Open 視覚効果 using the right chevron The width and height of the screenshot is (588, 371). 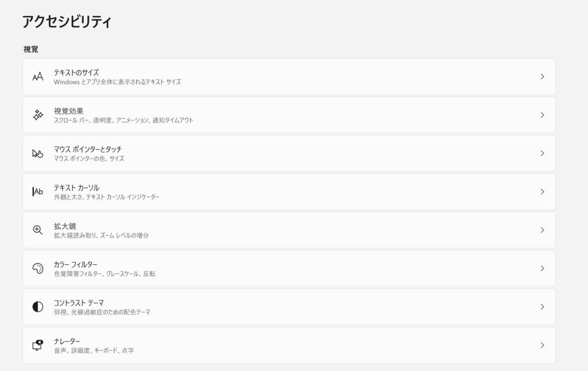[x=542, y=115]
